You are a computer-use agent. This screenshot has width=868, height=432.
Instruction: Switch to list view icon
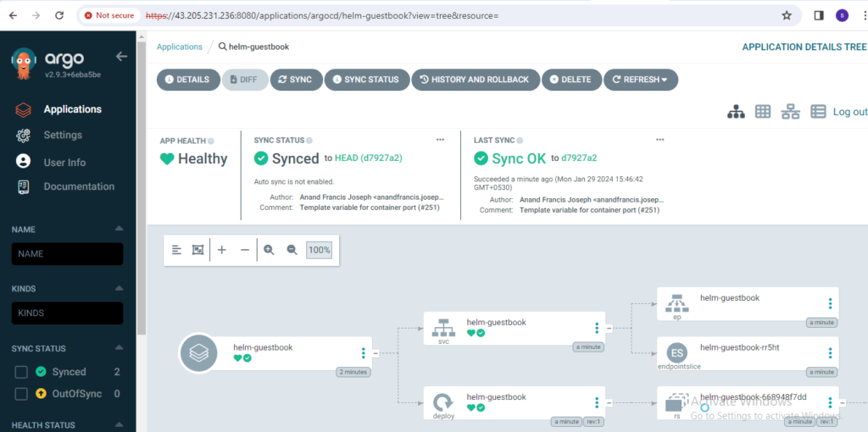coord(818,112)
